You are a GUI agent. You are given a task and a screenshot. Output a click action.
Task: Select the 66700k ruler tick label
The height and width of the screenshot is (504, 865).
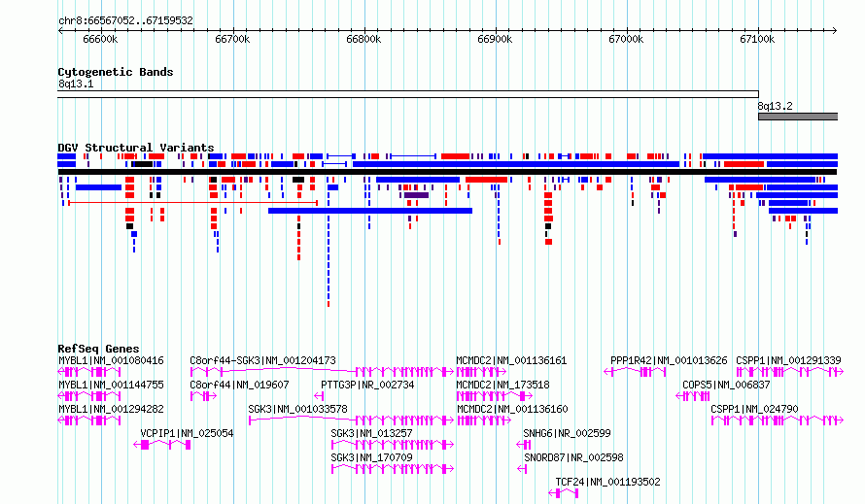pyautogui.click(x=232, y=39)
